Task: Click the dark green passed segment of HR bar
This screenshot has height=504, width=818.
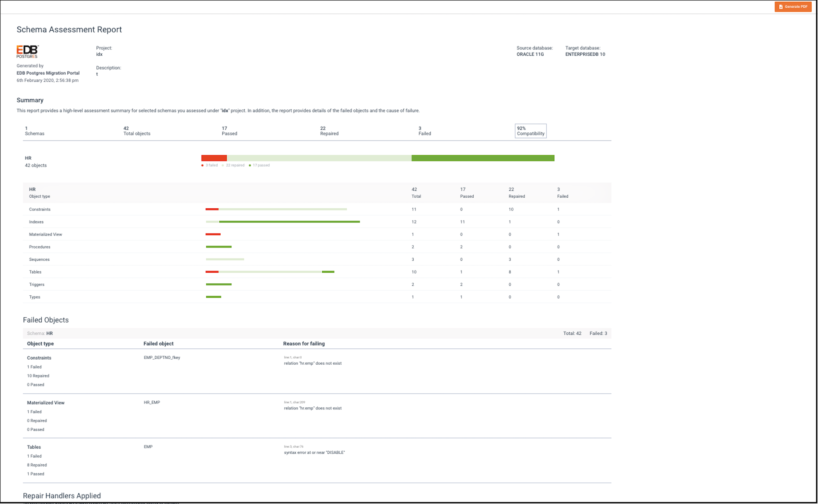Action: 483,158
